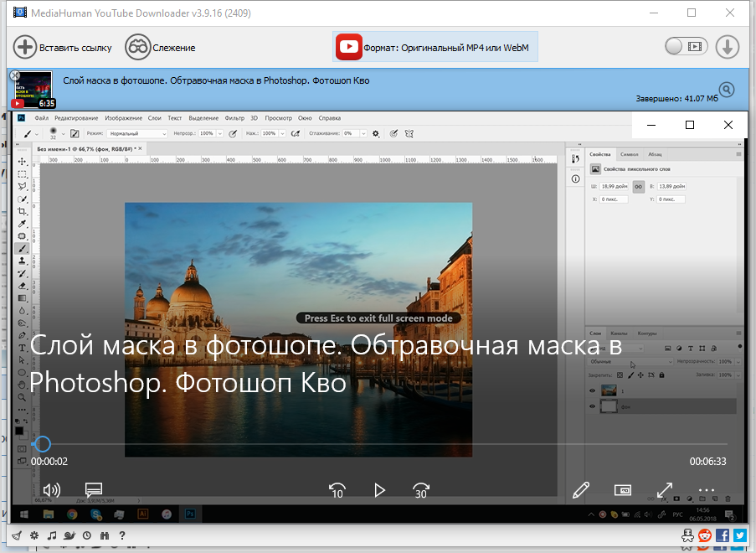Mute the player volume speaker icon
The image size is (756, 553).
[x=52, y=490]
